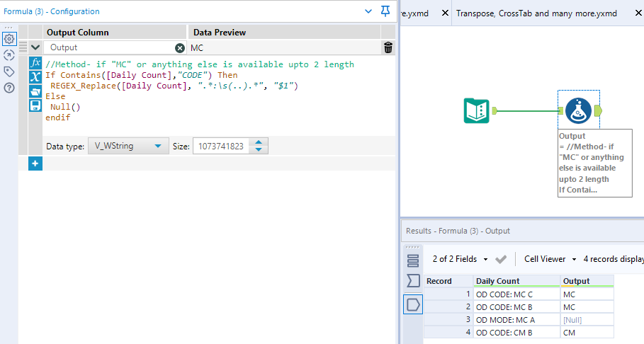This screenshot has height=344, width=644.
Task: Show the results messages list icon
Action: (413, 261)
